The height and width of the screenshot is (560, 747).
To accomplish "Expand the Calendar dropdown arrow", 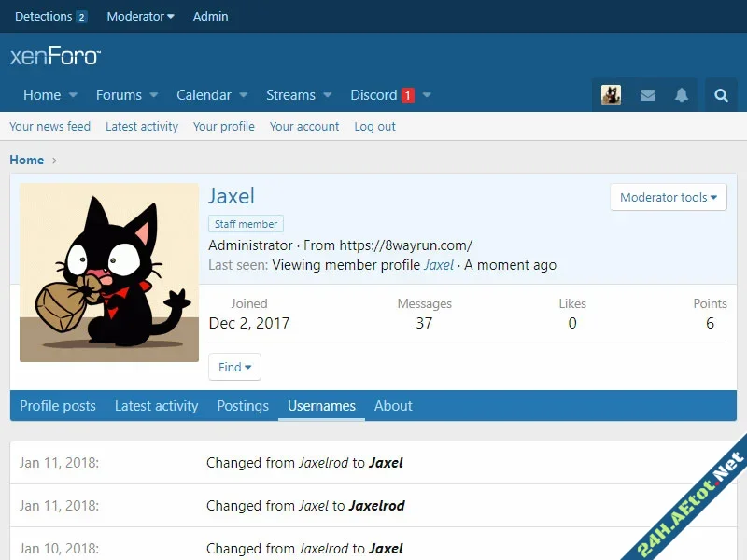I will [244, 95].
